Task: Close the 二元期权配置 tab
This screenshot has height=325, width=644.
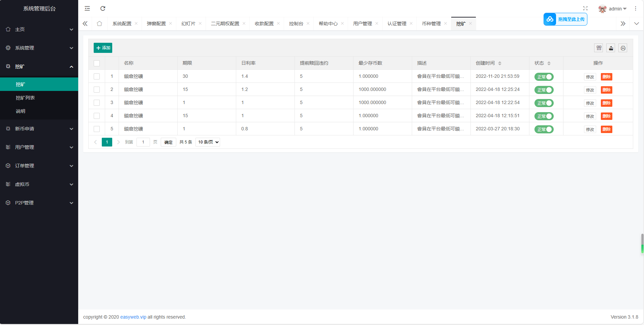Action: click(x=244, y=23)
